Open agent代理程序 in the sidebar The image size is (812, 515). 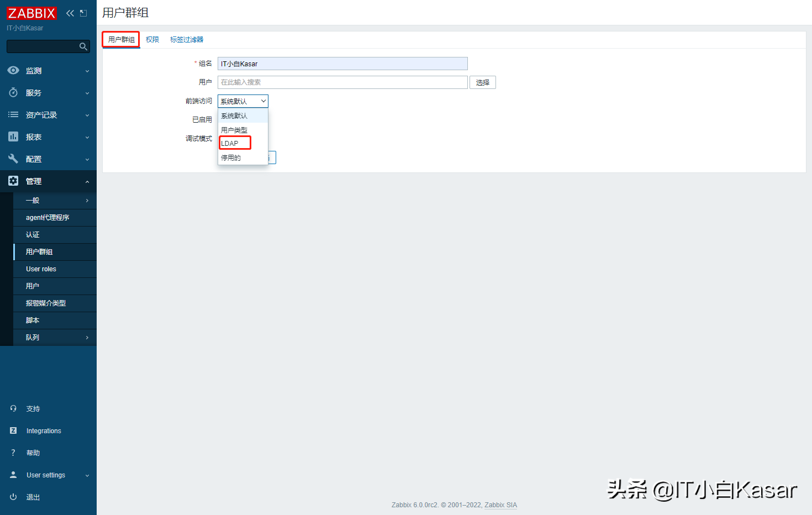tap(55, 218)
